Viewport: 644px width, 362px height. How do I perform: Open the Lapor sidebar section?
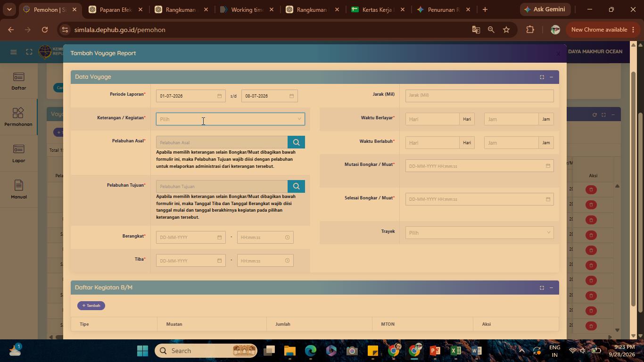point(19,153)
